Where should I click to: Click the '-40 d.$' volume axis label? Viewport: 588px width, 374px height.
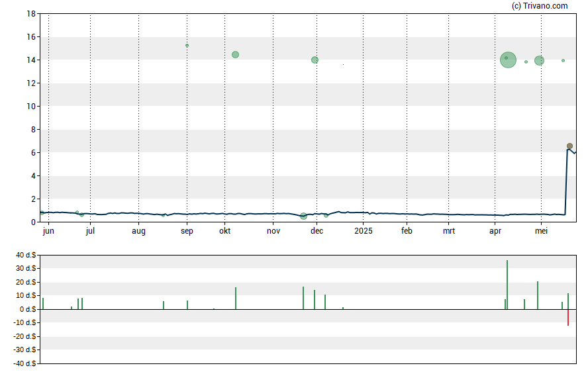click(24, 363)
